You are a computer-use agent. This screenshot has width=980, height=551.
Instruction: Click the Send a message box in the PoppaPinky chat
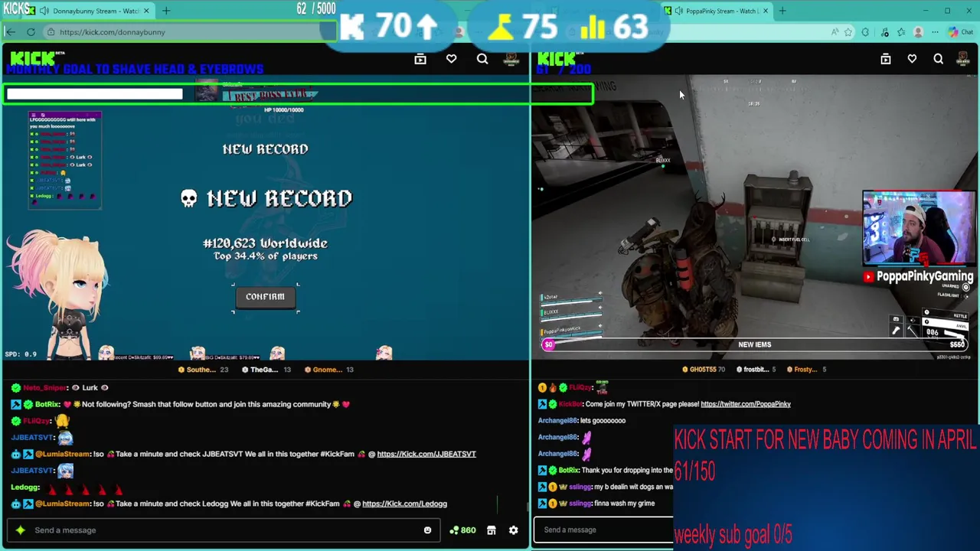(605, 530)
